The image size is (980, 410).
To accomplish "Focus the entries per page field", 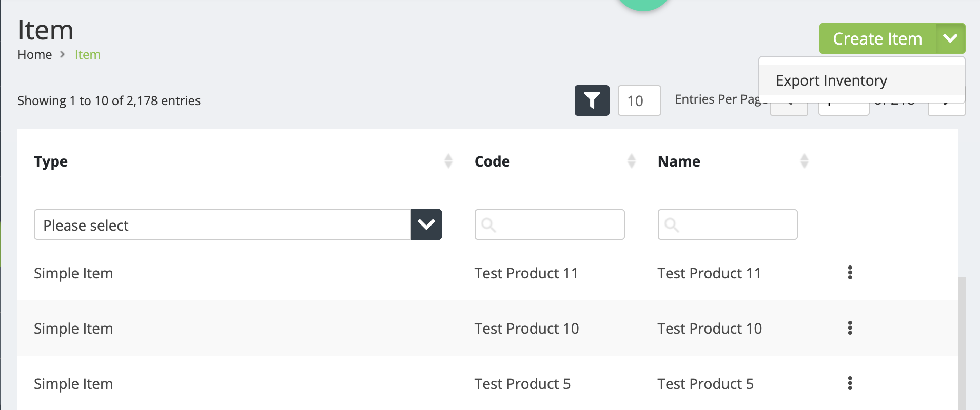I will [x=639, y=100].
